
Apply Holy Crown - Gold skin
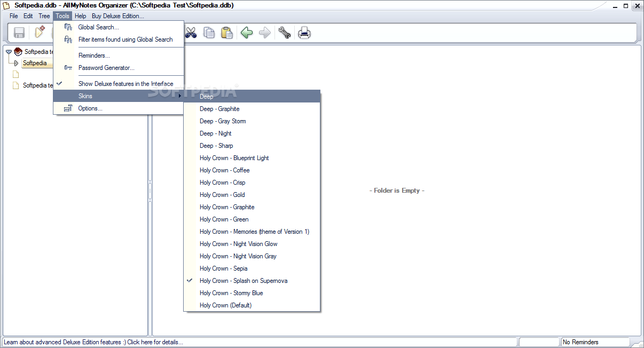252,195
